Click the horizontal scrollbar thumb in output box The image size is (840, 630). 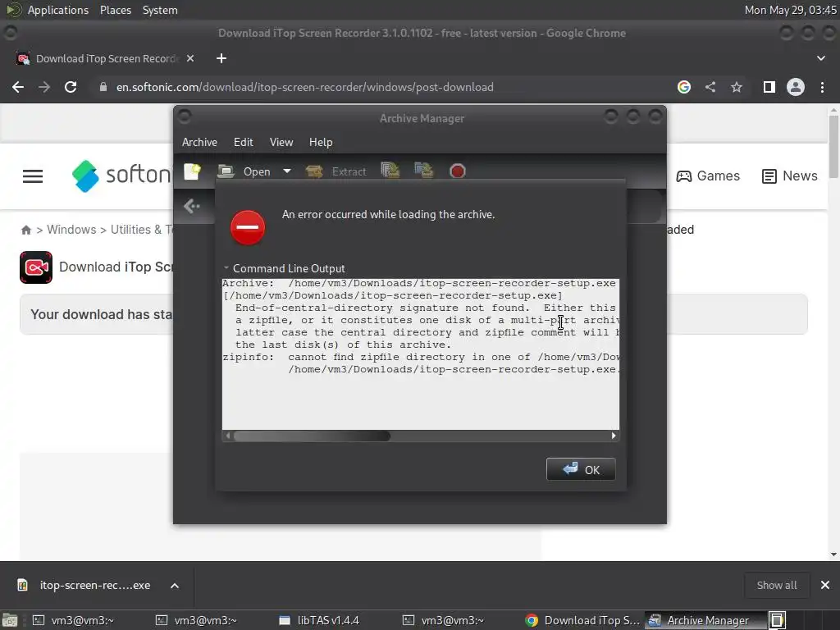(x=312, y=436)
